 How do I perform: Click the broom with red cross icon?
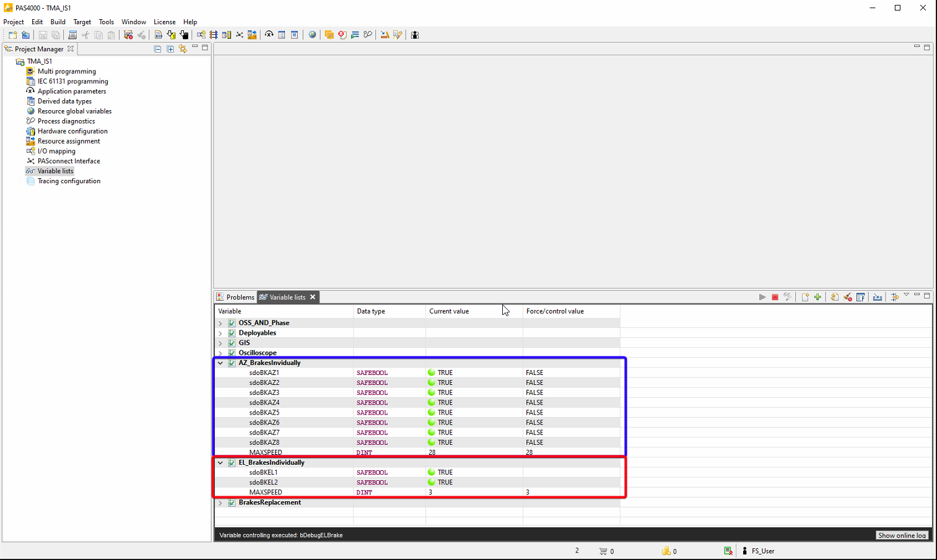tap(848, 297)
